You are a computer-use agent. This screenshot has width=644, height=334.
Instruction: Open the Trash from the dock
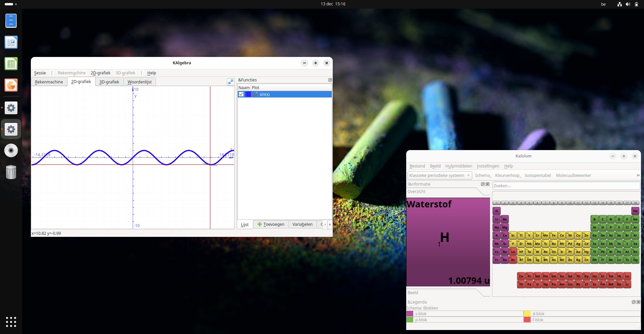point(11,172)
